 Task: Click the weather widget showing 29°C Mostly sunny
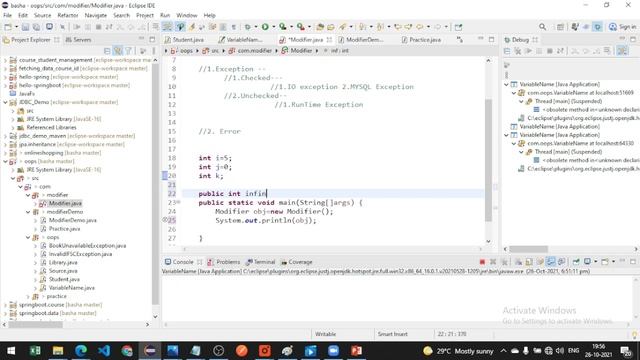pos(458,351)
